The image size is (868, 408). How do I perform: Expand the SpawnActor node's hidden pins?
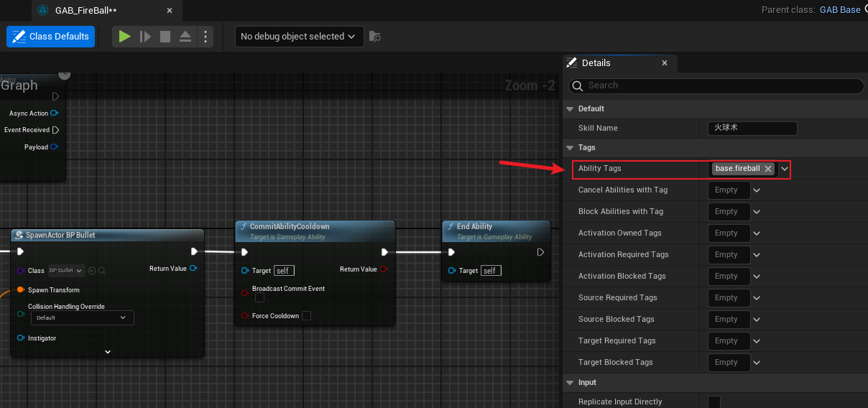(108, 351)
